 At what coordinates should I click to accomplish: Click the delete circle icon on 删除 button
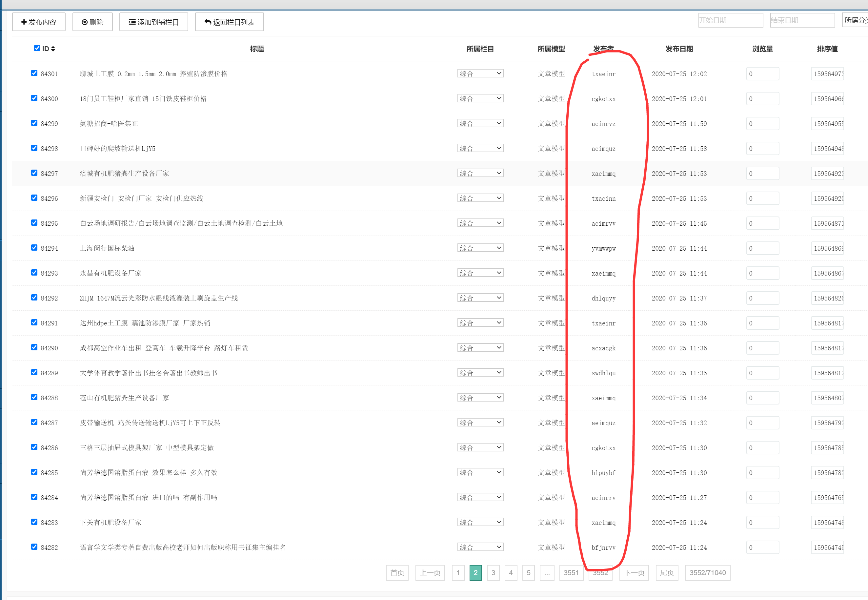(85, 22)
